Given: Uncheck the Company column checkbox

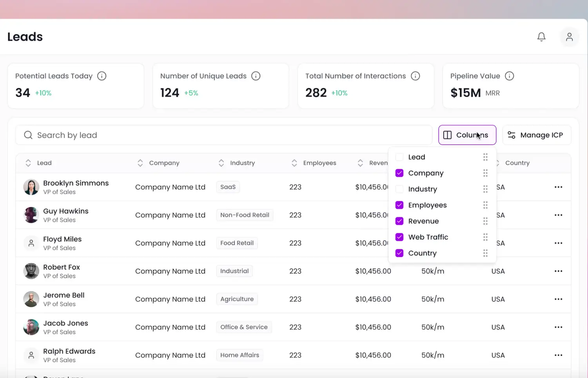Looking at the screenshot, I should (x=399, y=173).
